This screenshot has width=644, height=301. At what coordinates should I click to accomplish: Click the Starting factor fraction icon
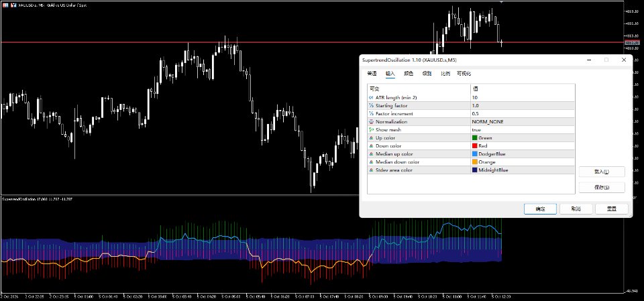[371, 105]
